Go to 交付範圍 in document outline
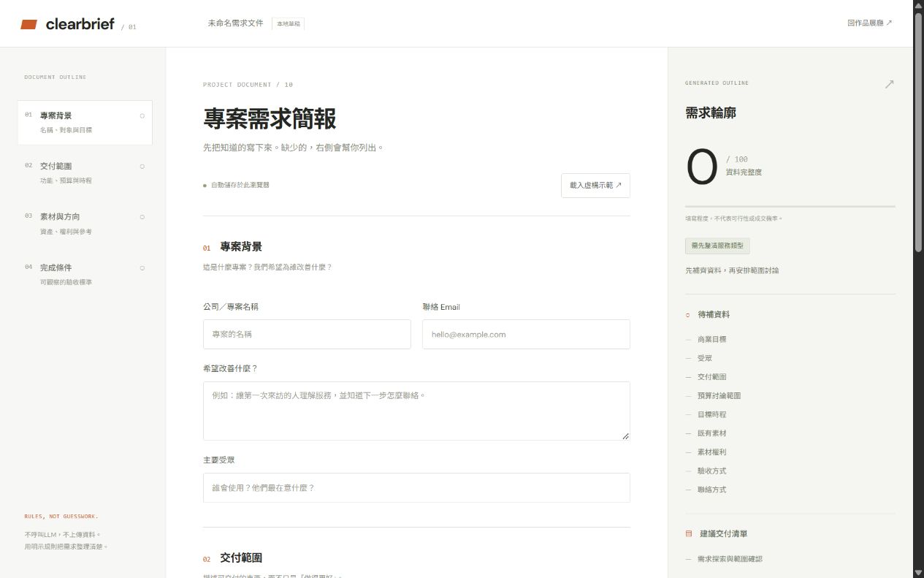This screenshot has width=924, height=578. click(x=85, y=173)
